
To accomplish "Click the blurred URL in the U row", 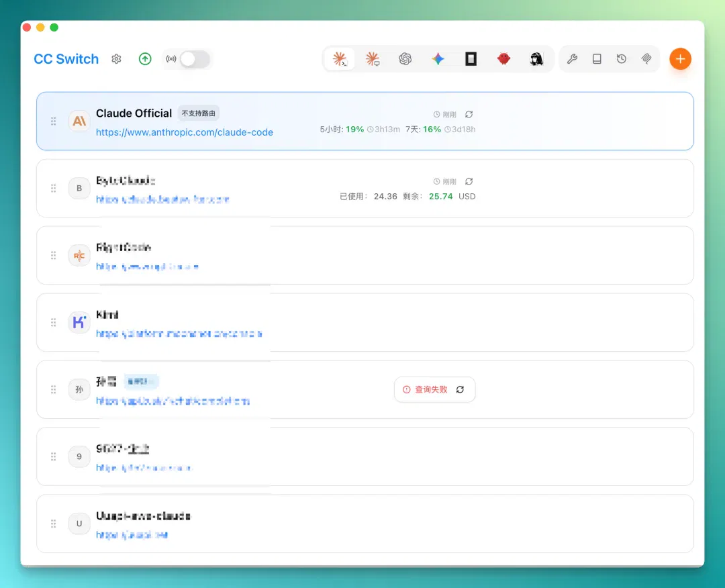I will (x=132, y=535).
